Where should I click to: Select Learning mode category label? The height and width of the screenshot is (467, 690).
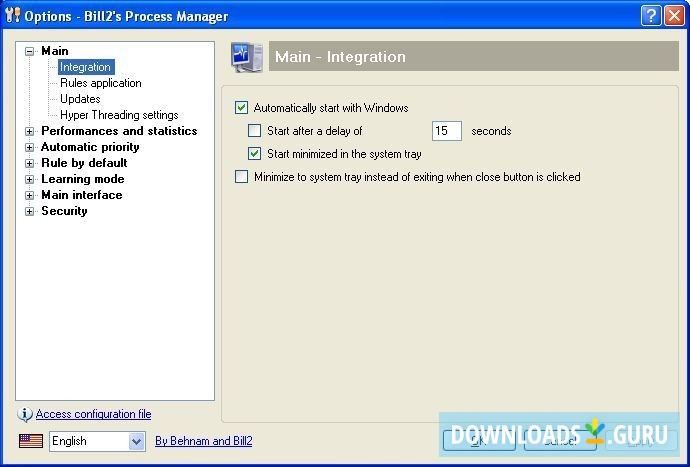pyautogui.click(x=83, y=179)
